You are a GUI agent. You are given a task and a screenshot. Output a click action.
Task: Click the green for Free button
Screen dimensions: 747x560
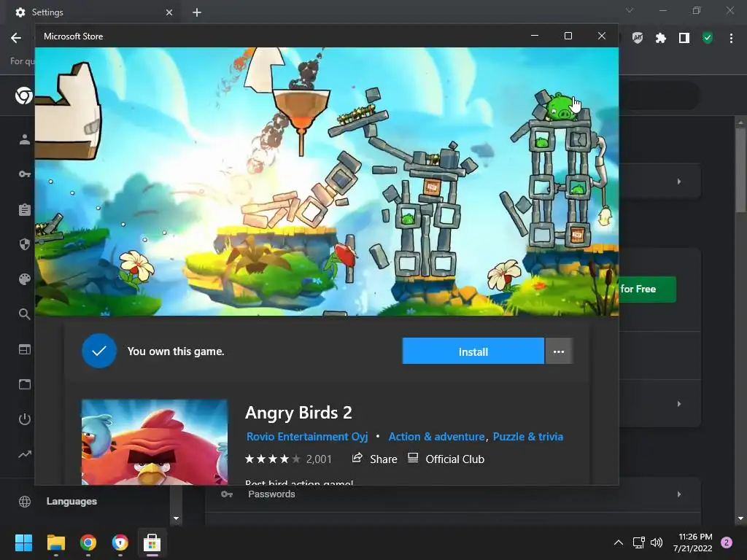coord(648,289)
